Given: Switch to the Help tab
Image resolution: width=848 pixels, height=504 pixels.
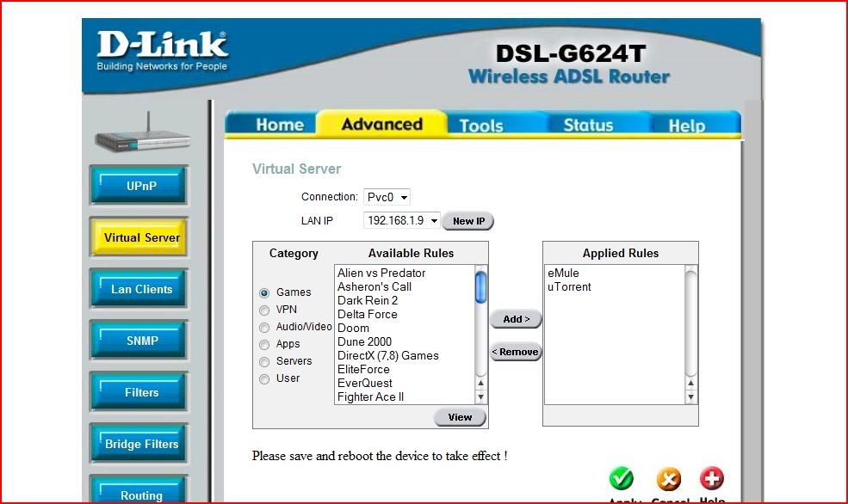Looking at the screenshot, I should (x=687, y=126).
